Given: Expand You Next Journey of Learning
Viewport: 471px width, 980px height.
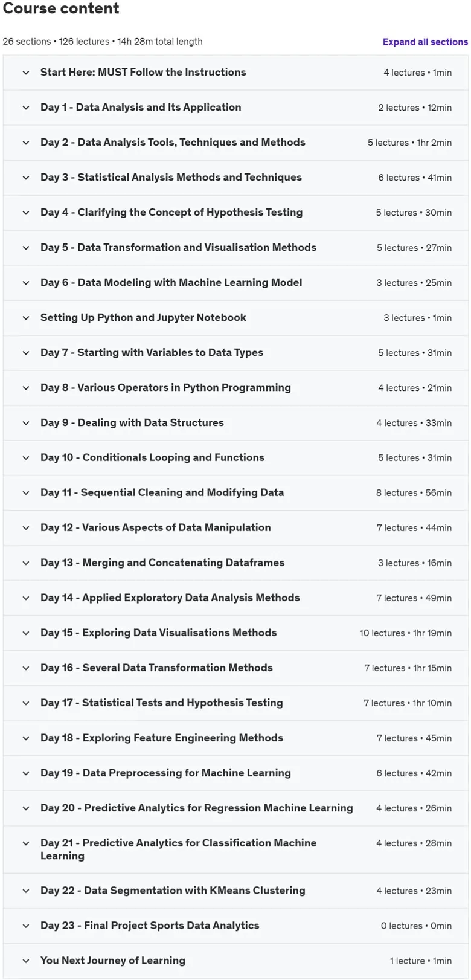Looking at the screenshot, I should [x=235, y=961].
